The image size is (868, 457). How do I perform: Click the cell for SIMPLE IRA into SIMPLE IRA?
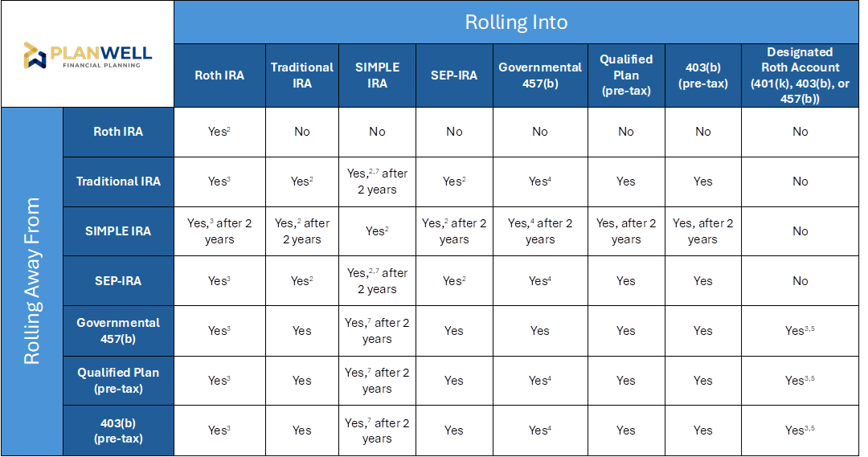tap(377, 231)
